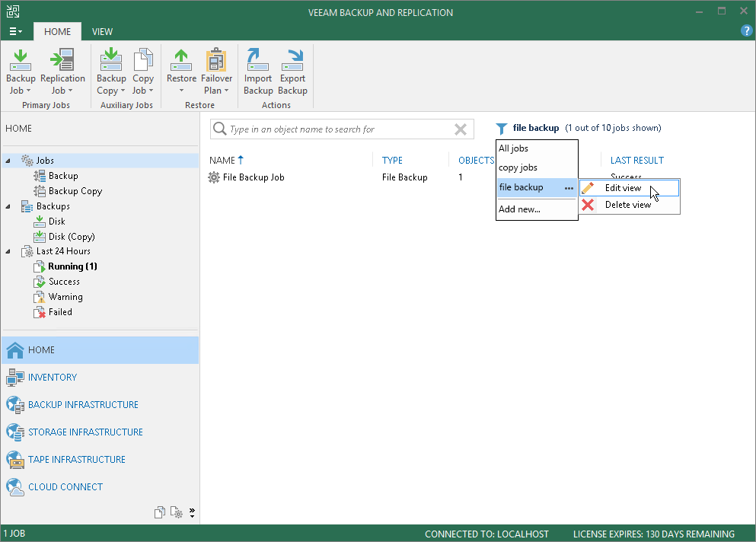
Task: Collapse the Last 24 Hours tree node
Action: tap(8, 251)
